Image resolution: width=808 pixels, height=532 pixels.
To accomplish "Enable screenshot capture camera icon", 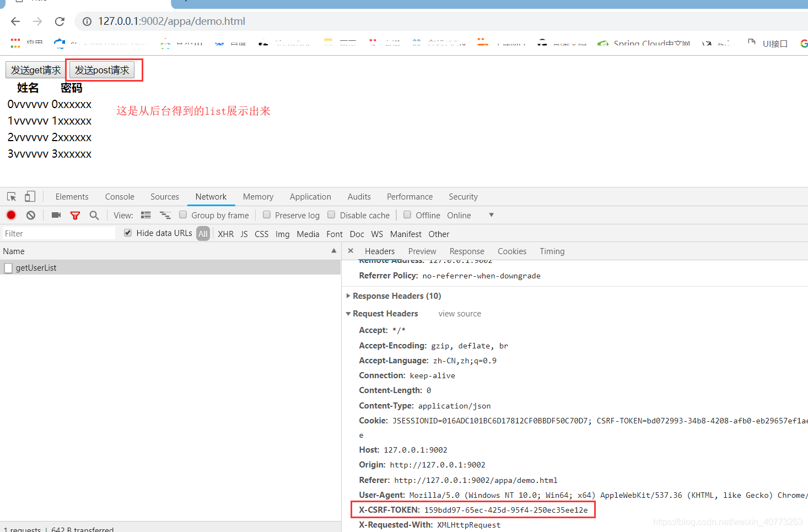I will tap(56, 215).
